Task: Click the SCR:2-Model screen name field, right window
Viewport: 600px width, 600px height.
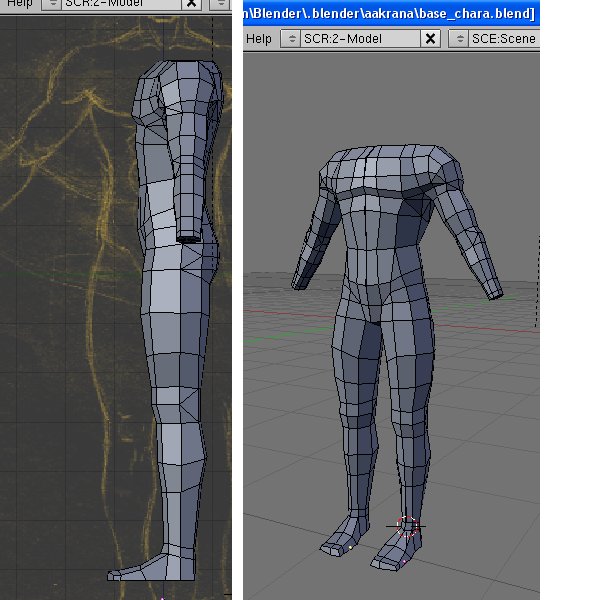Action: (x=360, y=39)
